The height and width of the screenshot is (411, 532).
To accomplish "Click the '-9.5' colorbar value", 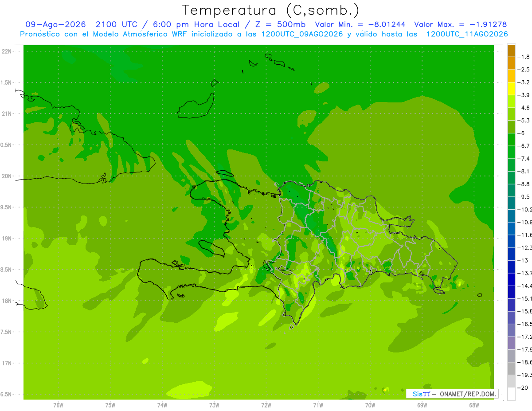I will 524,196.
